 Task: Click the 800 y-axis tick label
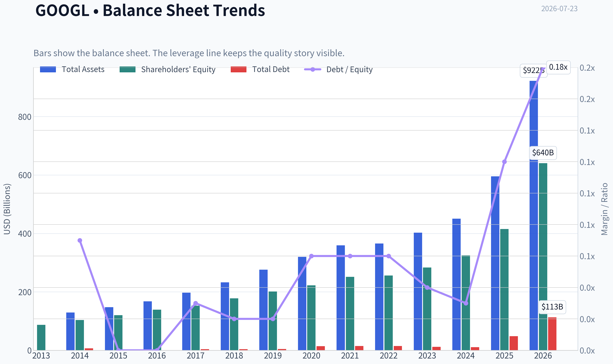pos(25,117)
